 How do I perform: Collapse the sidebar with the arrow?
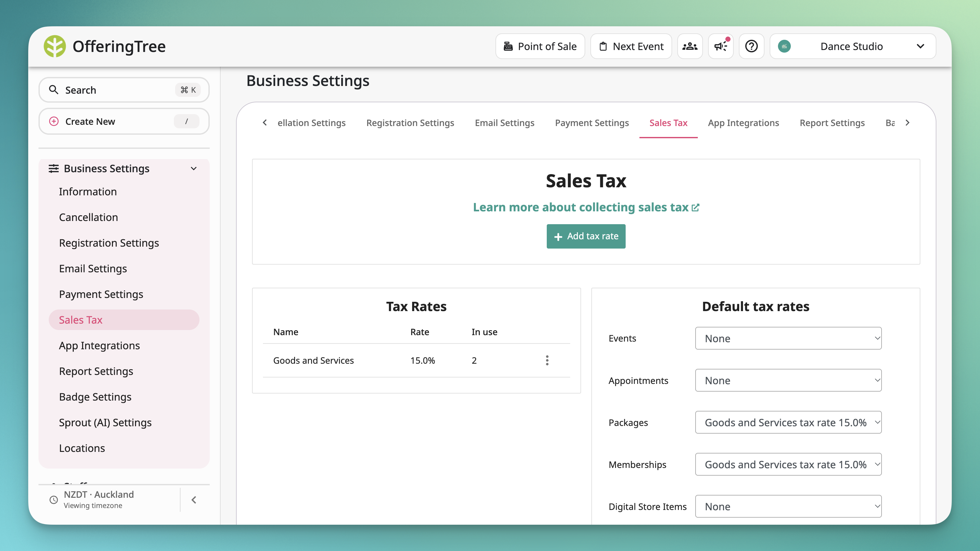pos(194,500)
